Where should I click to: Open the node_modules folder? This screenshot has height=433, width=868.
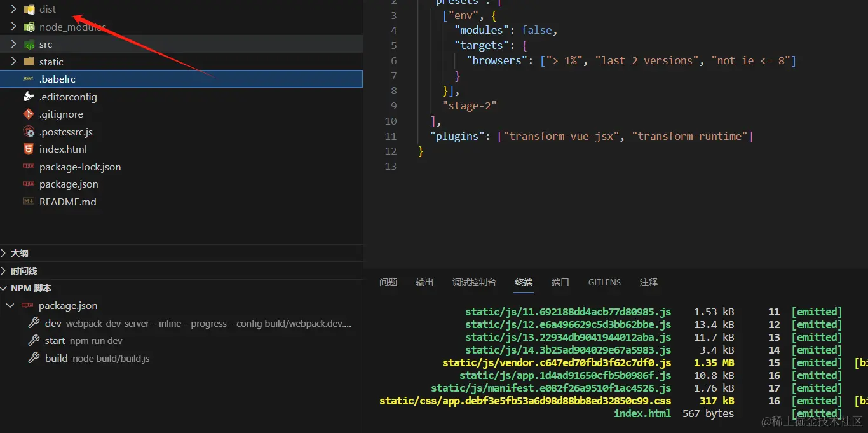click(181, 27)
